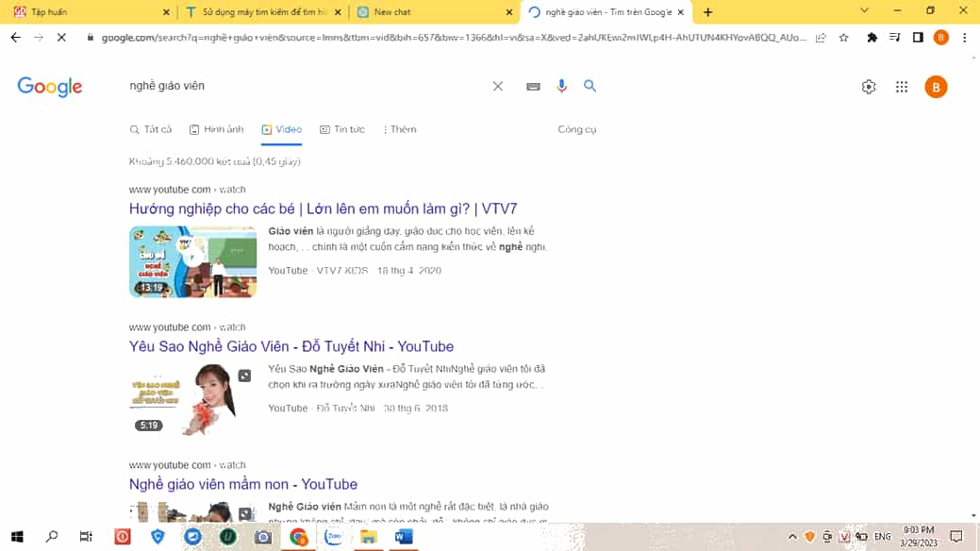Screen dimensions: 980x551
Task: Start voice search with microphone
Action: pos(562,86)
